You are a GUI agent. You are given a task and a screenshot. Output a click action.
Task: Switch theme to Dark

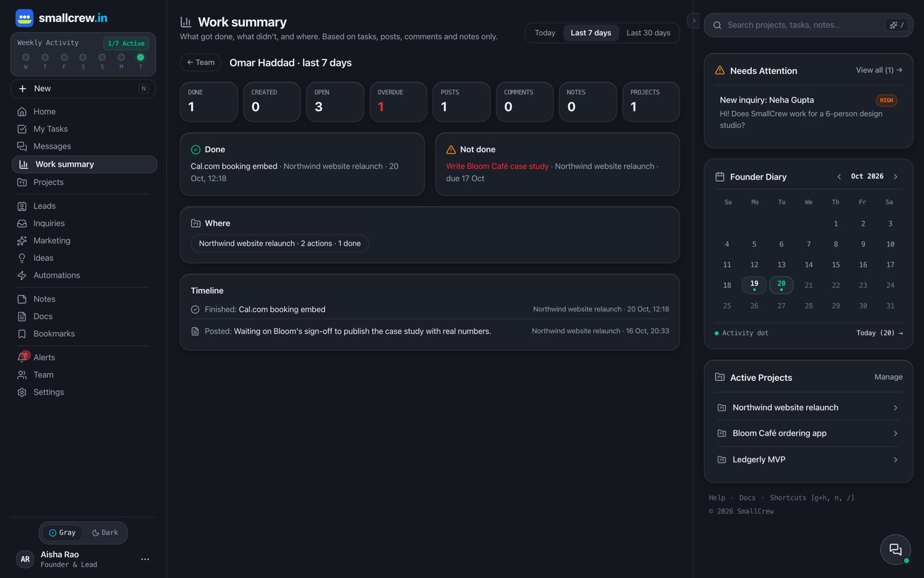pos(105,532)
